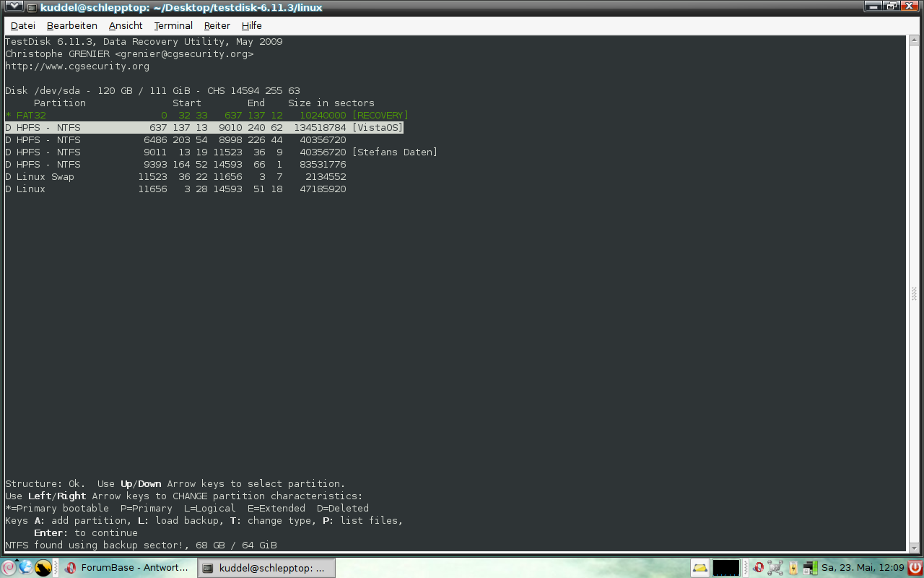
Task: Launch the globe web browser panel icon
Action: pyautogui.click(x=26, y=568)
